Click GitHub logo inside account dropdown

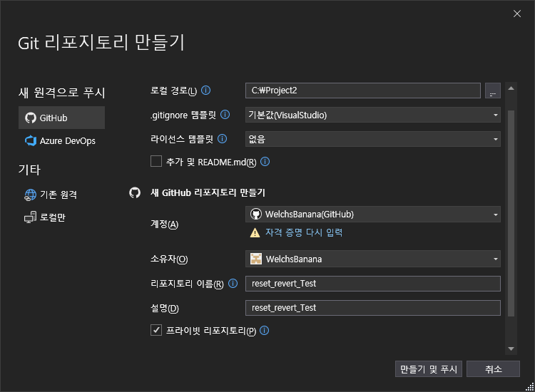pos(256,214)
